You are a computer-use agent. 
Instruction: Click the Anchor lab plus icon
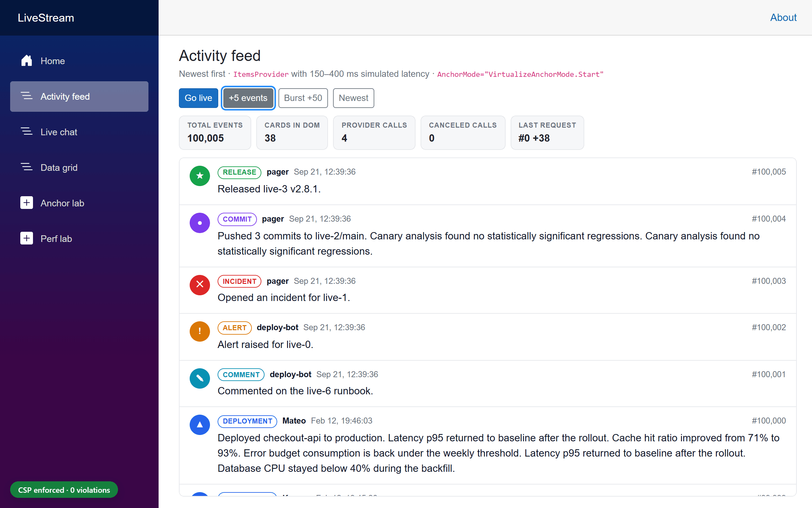(27, 203)
